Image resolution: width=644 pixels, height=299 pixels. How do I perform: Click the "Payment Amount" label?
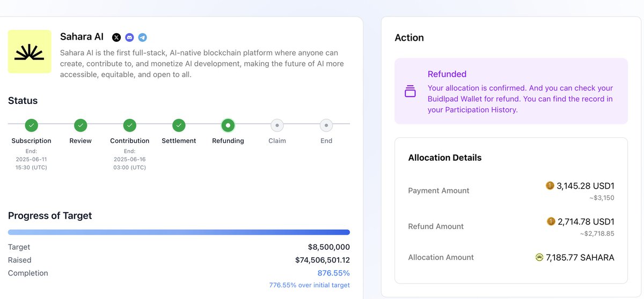click(439, 191)
